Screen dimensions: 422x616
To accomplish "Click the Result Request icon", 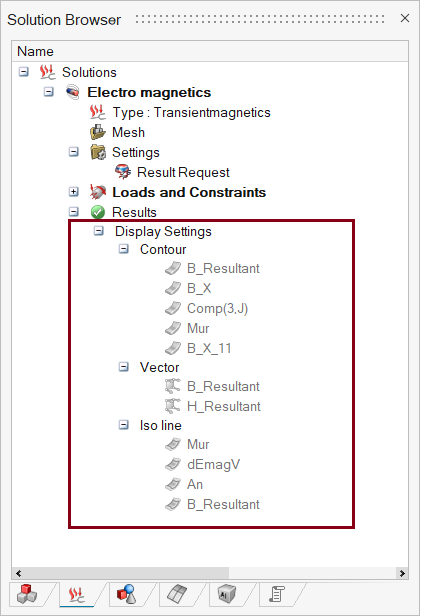I will 123,172.
